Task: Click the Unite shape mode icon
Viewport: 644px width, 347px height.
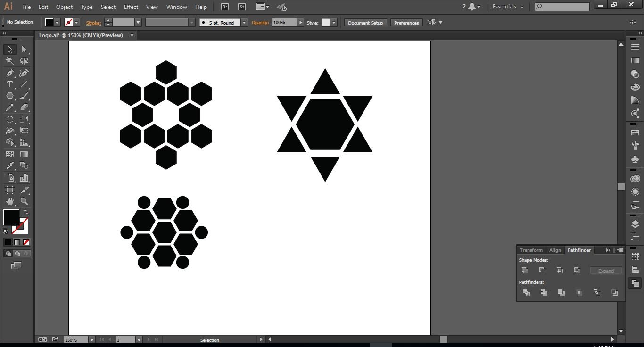Action: click(x=525, y=271)
